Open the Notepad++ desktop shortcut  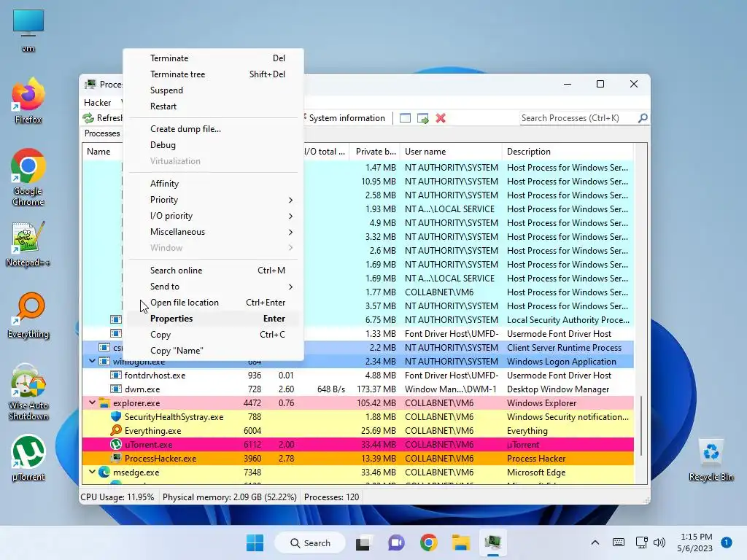[x=28, y=244]
